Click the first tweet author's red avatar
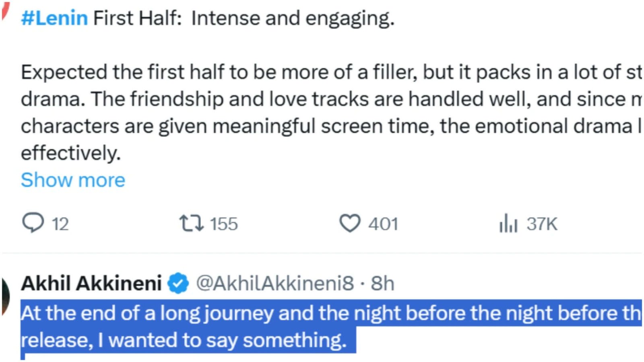The width and height of the screenshot is (644, 362). (x=5, y=10)
